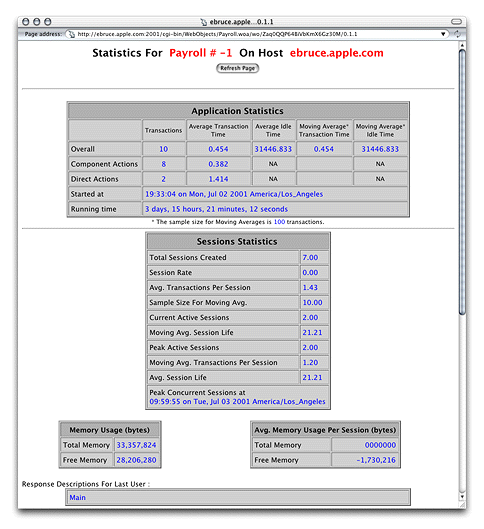
Task: Click Moving Avg. Transactions Per Session value 1.20
Action: 310,363
